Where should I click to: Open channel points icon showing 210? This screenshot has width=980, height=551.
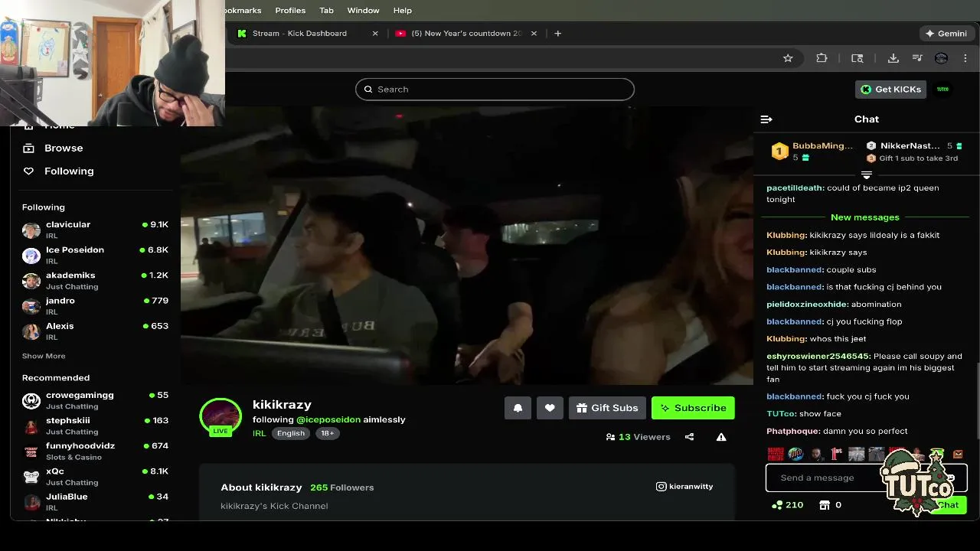click(777, 505)
